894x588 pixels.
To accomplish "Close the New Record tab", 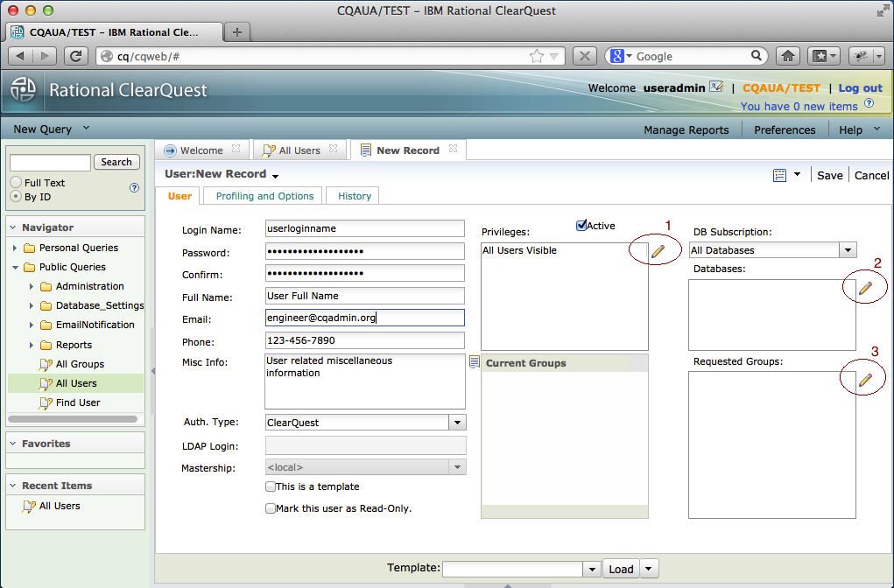I will [454, 149].
